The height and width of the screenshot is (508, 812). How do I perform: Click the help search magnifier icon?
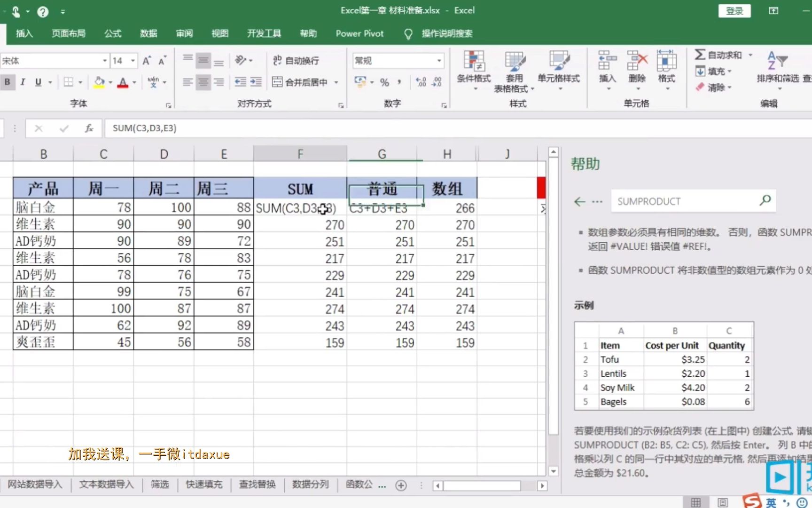(765, 201)
